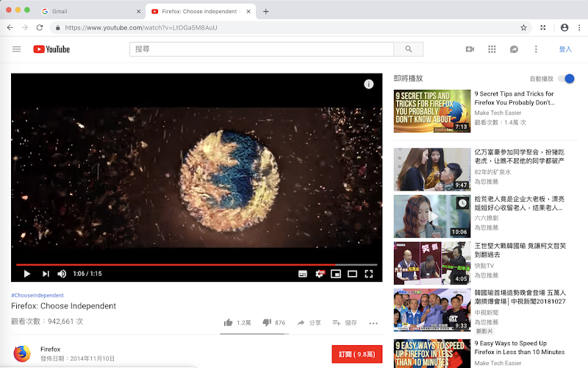This screenshot has height=368, width=588.
Task: Open the 韓國瑜首場造勢晚會 video title
Action: point(520,297)
